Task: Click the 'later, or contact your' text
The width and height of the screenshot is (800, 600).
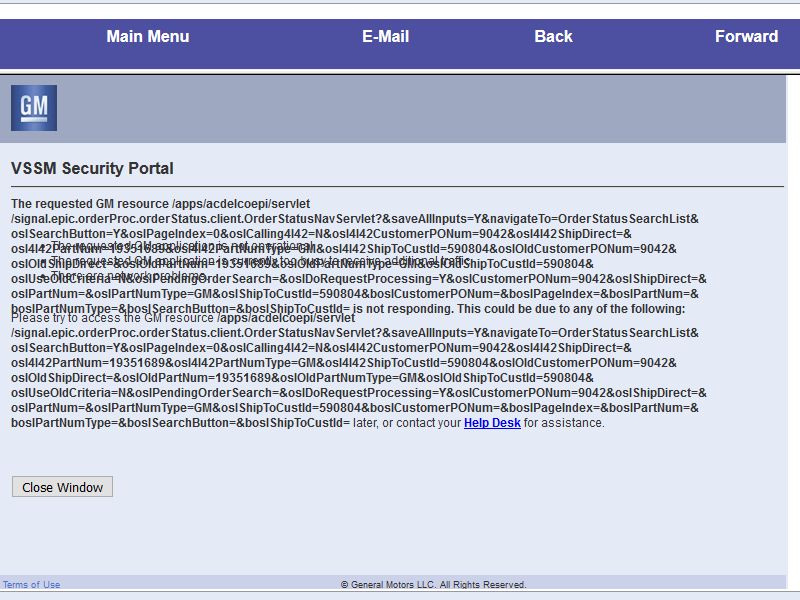Action: tap(407, 423)
